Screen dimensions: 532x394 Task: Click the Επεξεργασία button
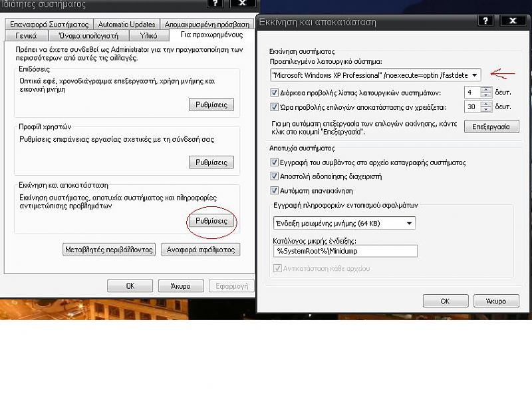[x=491, y=126]
